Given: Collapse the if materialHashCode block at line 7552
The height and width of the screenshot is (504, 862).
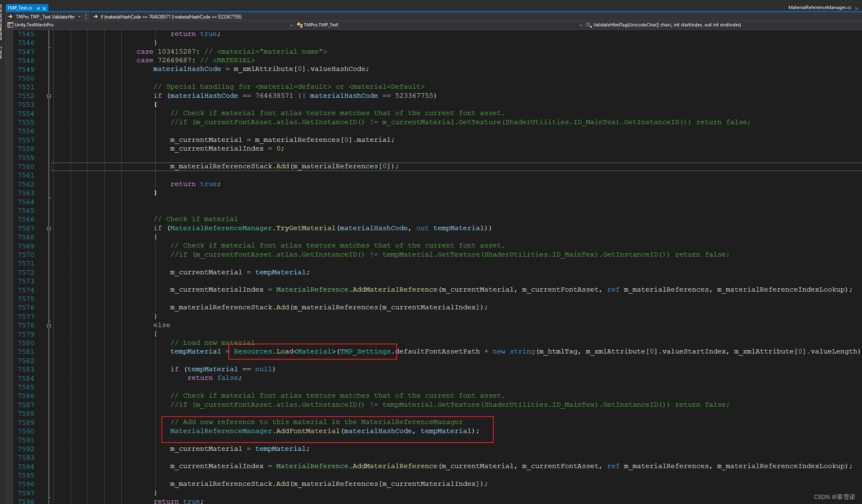Looking at the screenshot, I should tap(49, 96).
